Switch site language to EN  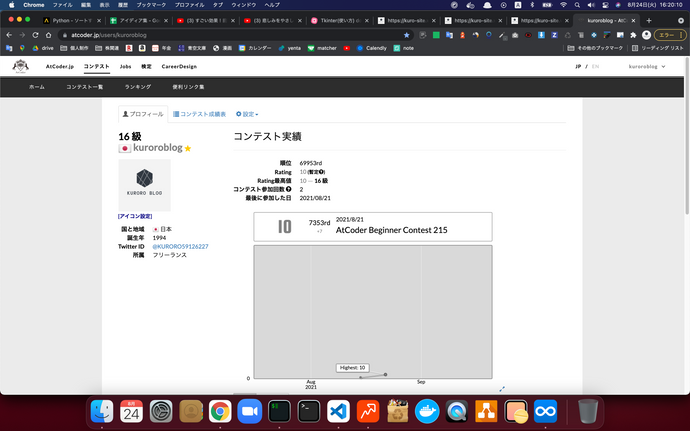(595, 66)
